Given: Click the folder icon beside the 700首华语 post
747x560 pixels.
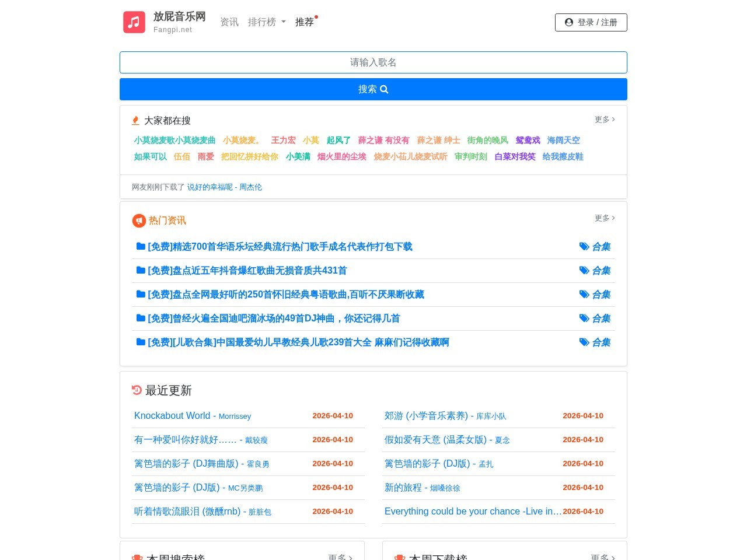Looking at the screenshot, I should pyautogui.click(x=141, y=246).
